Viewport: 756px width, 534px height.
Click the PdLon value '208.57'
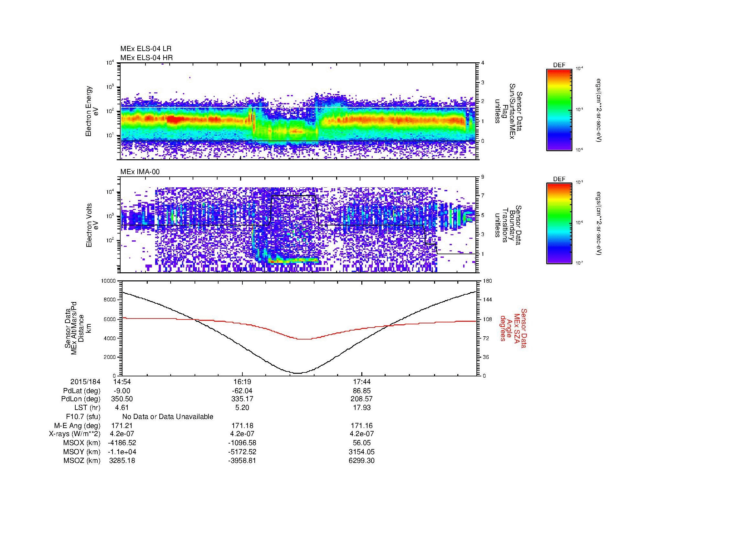pyautogui.click(x=362, y=399)
